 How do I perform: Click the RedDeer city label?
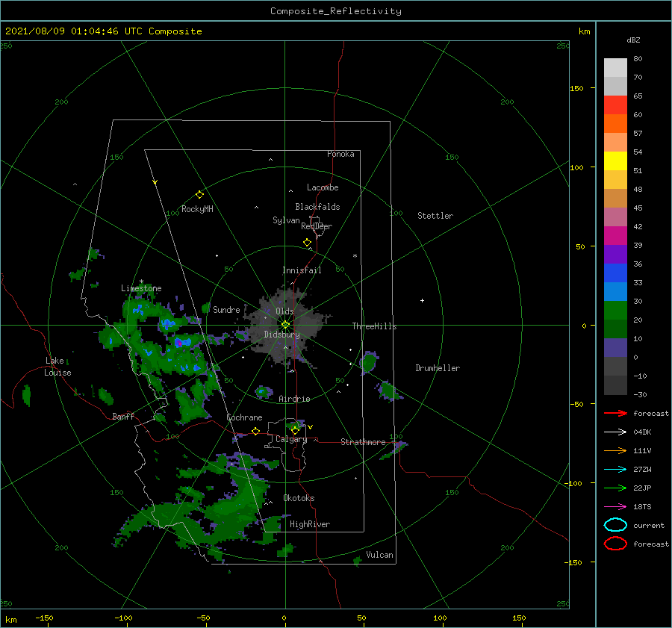tap(317, 226)
